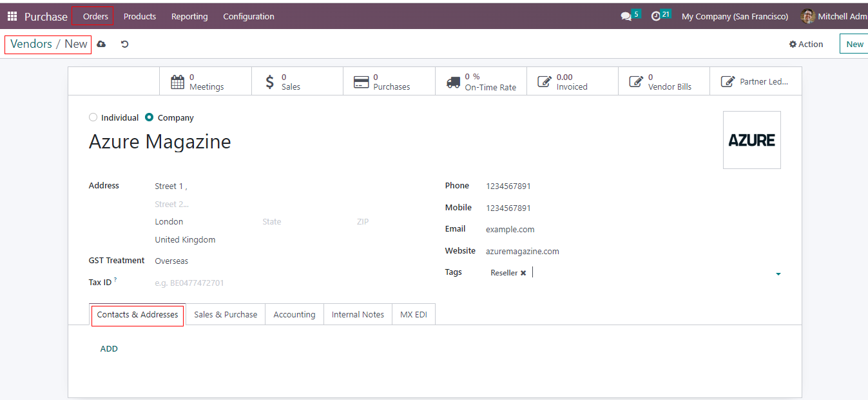Select the Individual radio option
The width and height of the screenshot is (868, 400).
[x=93, y=117]
